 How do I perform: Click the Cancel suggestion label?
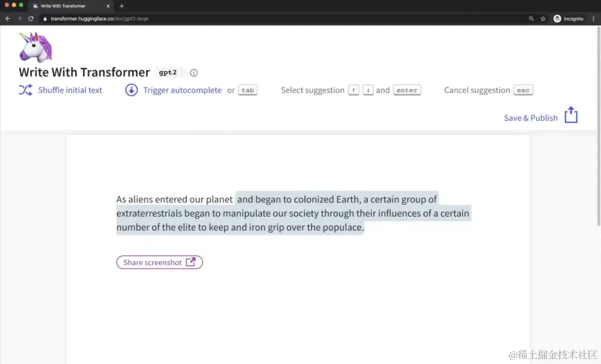477,90
